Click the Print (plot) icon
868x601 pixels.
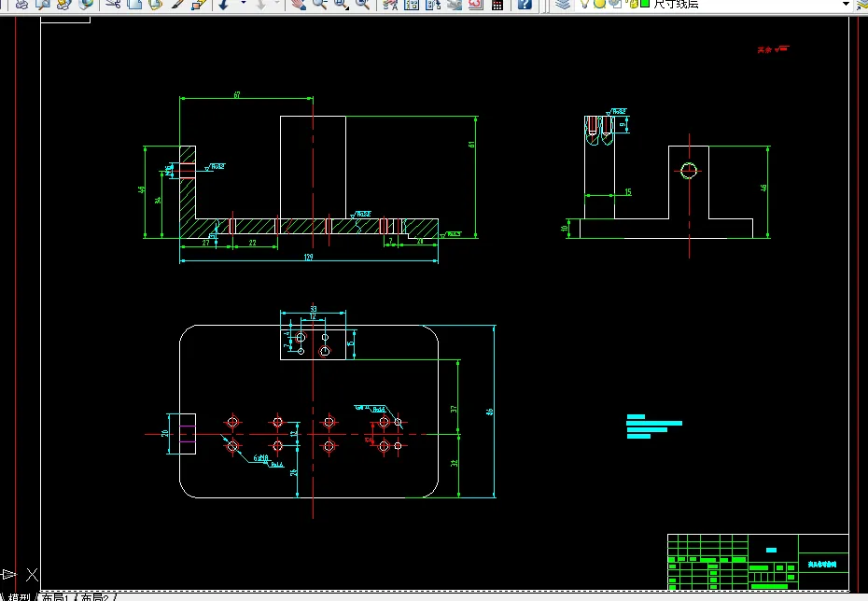coord(21,4)
